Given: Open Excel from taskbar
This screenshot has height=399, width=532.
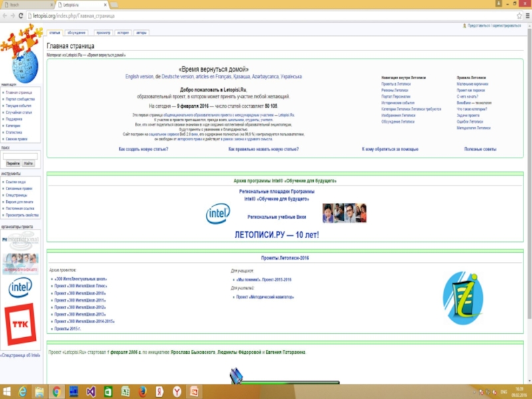Looking at the screenshot, I should [x=125, y=392].
